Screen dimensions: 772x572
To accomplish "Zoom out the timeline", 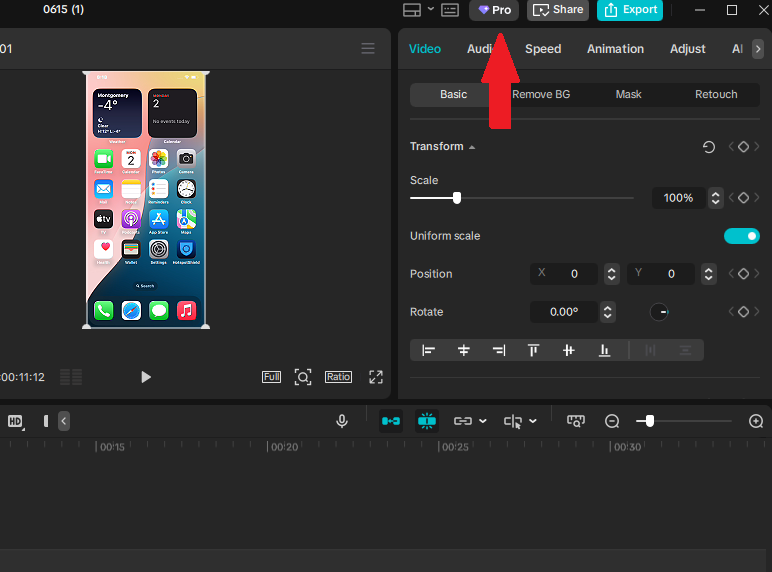I will point(612,421).
